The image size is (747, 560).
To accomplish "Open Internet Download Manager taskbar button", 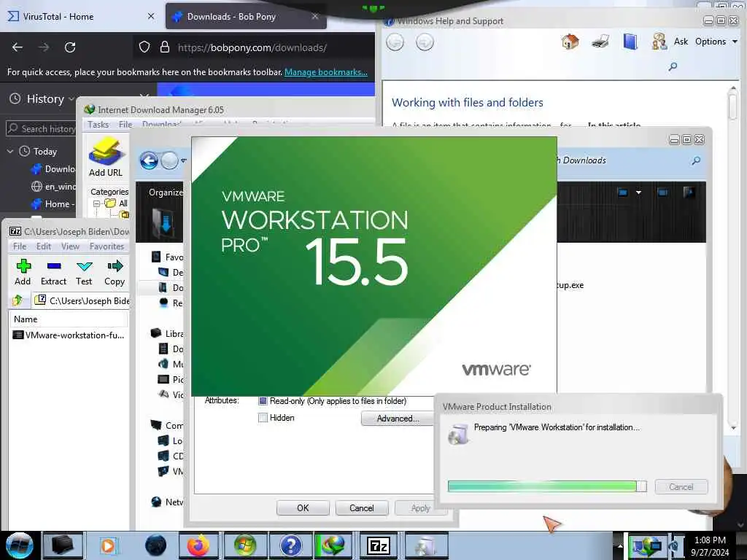I will (333, 545).
